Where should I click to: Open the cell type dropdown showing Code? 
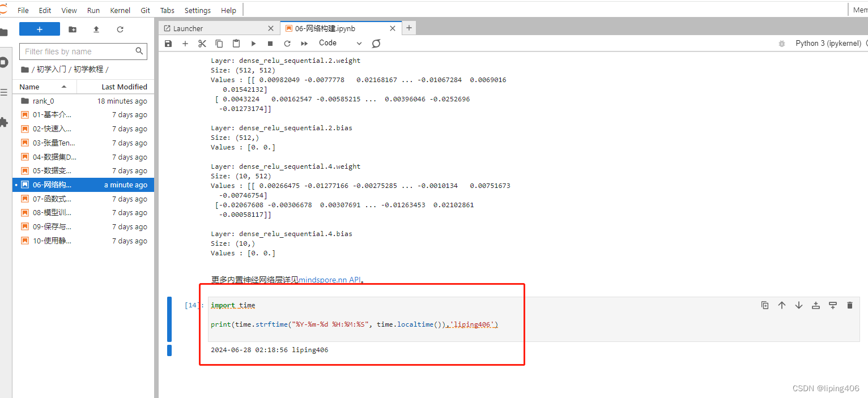point(340,43)
